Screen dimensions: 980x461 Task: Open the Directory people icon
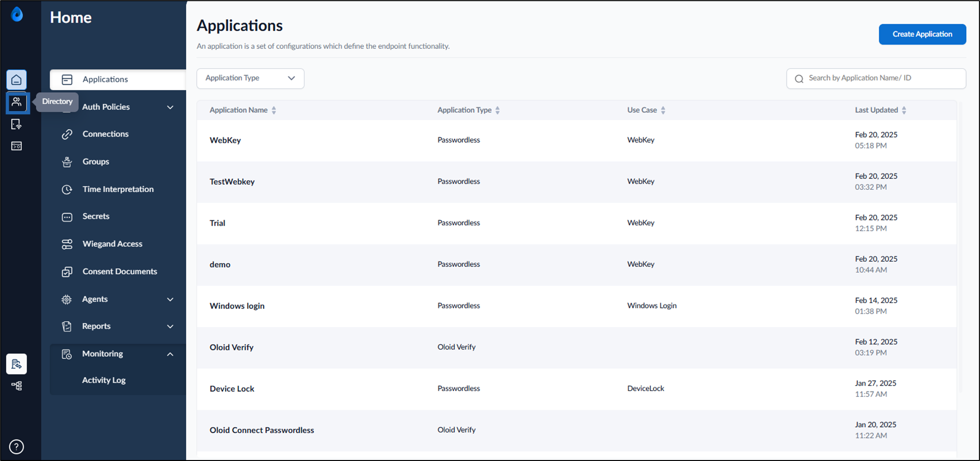(17, 102)
